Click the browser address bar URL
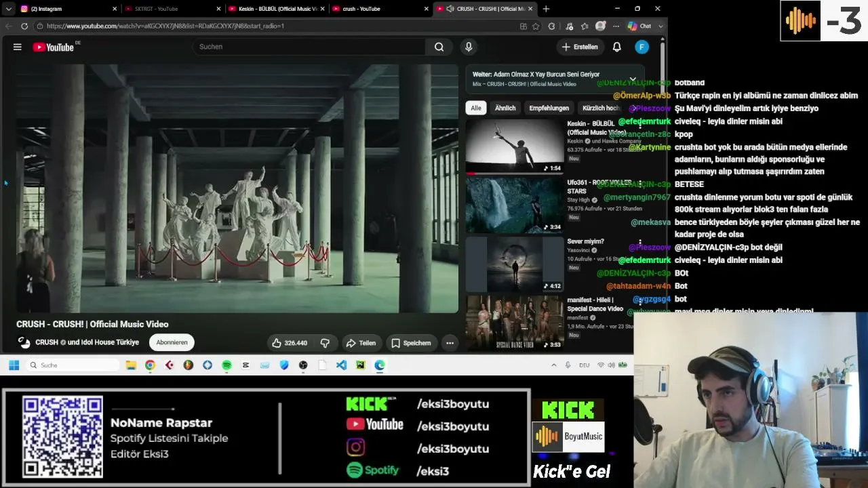Viewport: 868px width, 488px height. 165,26
